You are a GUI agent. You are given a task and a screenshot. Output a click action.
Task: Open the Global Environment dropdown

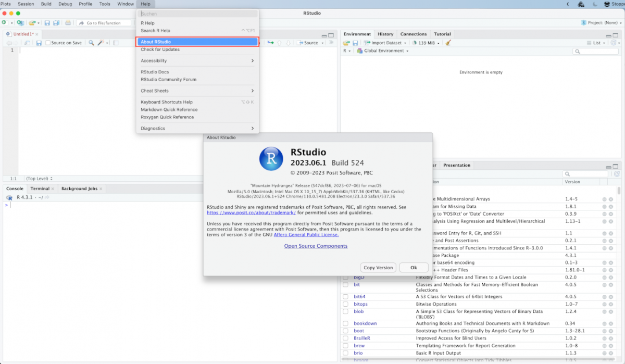click(x=383, y=51)
